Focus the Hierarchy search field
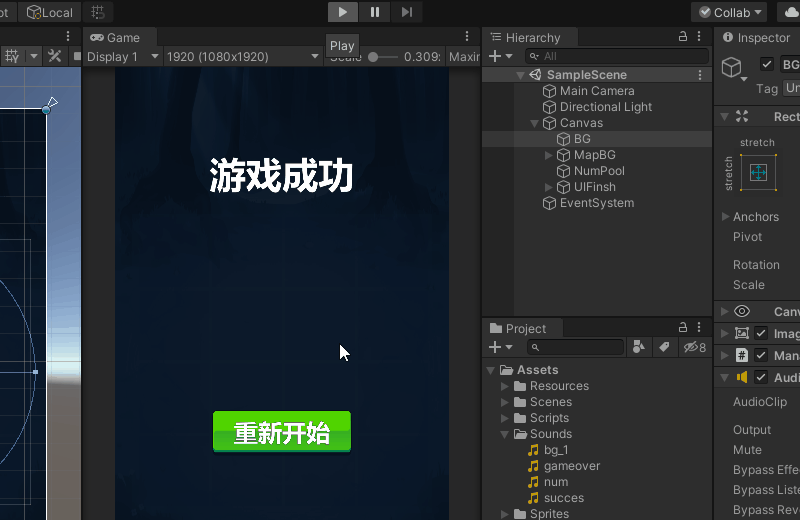Screen dimensions: 800x520 (x=617, y=56)
